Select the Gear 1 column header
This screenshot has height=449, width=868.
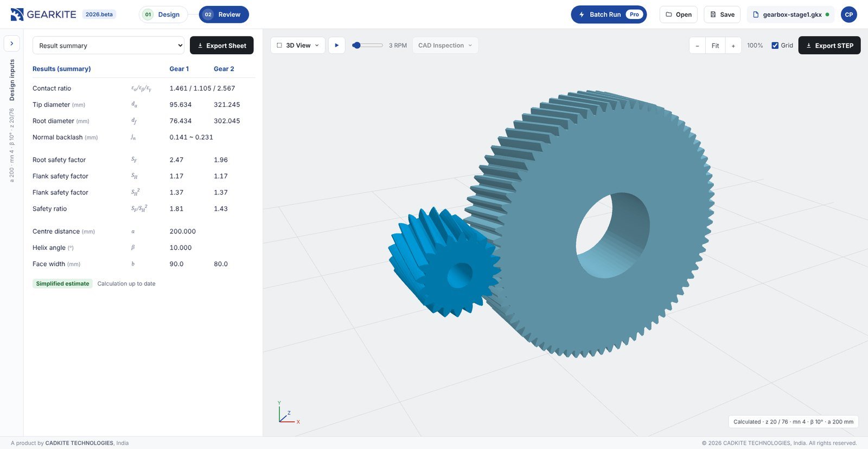coord(179,69)
